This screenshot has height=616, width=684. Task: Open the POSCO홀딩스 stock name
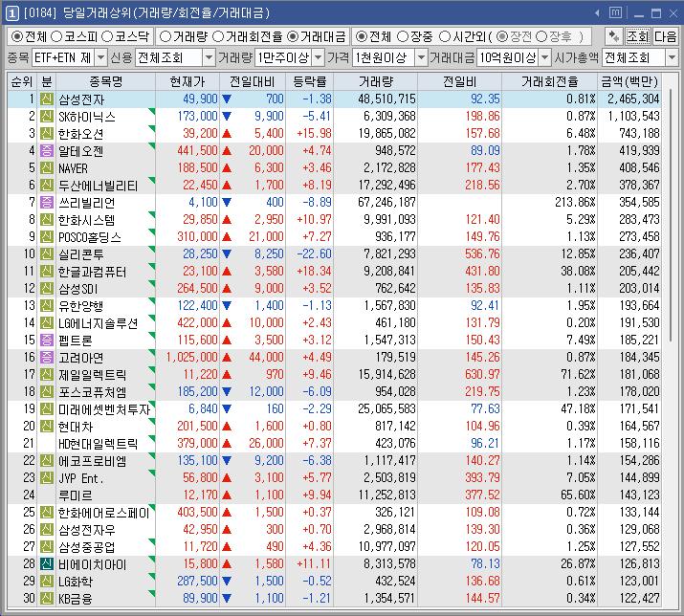point(90,237)
